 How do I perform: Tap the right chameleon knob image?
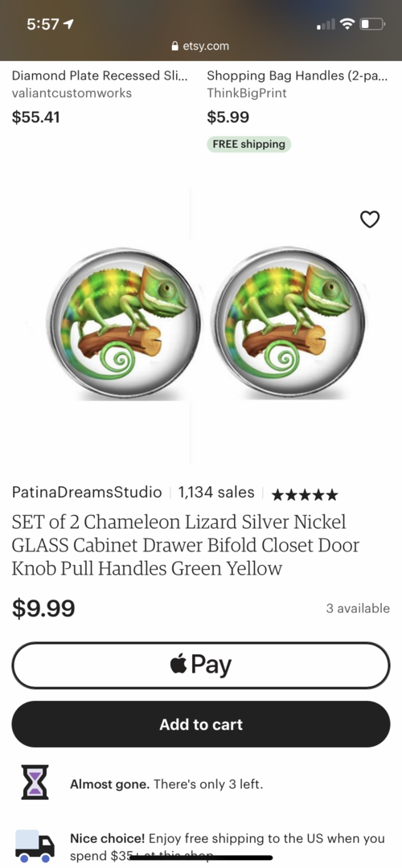click(288, 323)
